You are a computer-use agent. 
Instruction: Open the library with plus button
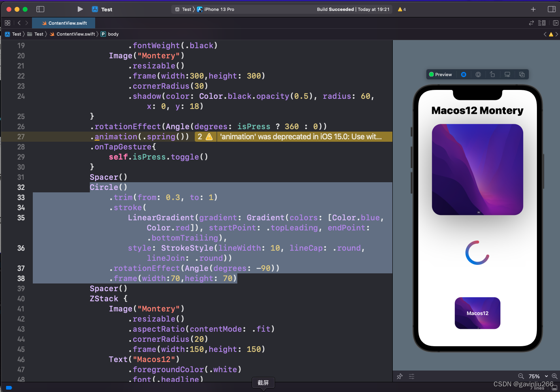point(533,9)
